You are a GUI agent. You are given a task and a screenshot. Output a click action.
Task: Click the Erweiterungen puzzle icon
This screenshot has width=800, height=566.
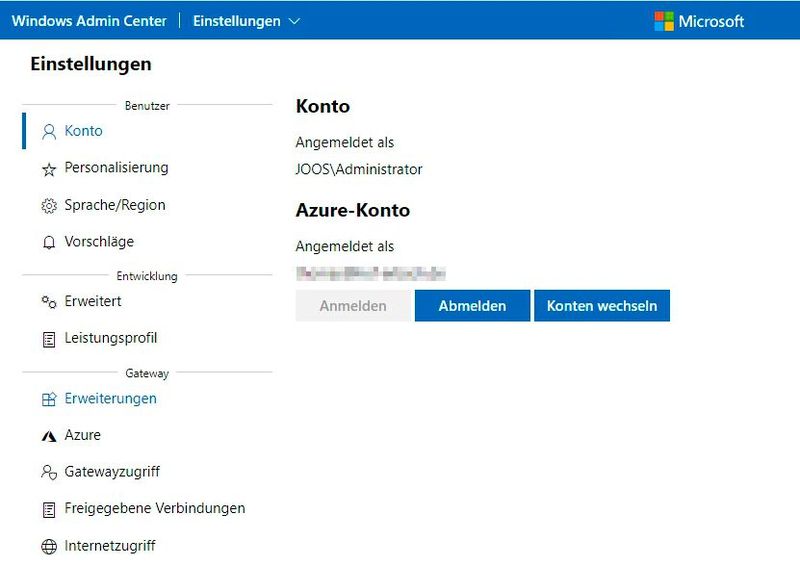click(49, 399)
